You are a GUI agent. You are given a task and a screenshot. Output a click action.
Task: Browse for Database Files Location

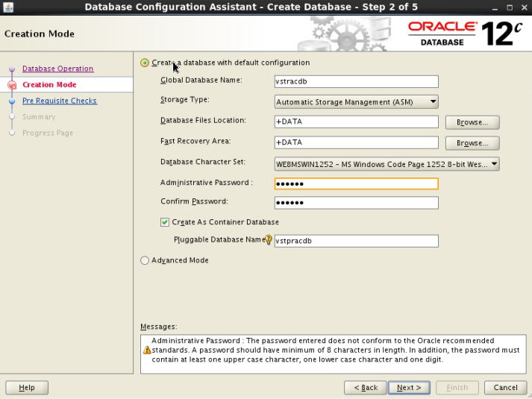click(472, 122)
